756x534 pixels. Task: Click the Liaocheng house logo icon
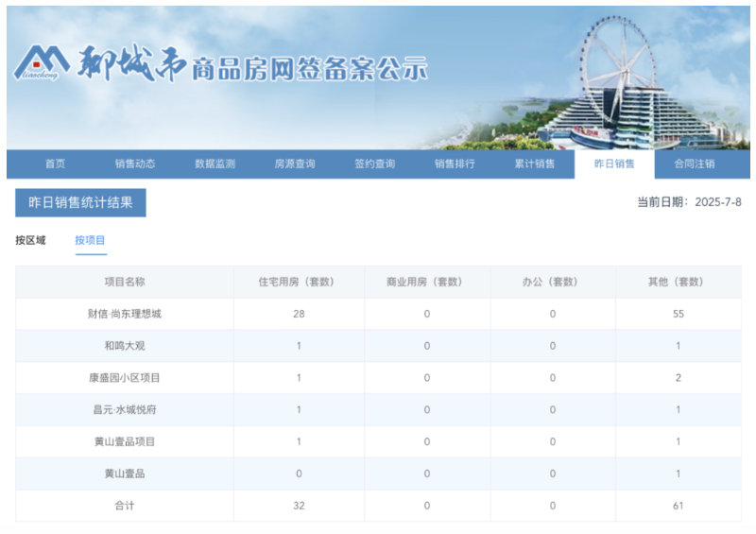tap(41, 62)
